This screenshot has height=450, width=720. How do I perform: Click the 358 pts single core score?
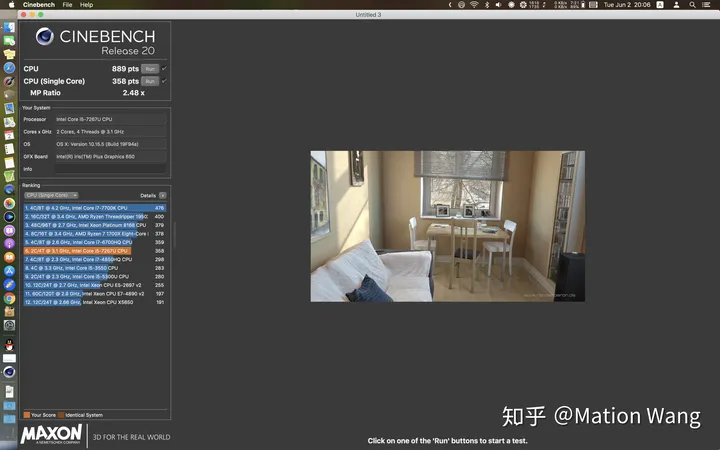click(x=125, y=81)
